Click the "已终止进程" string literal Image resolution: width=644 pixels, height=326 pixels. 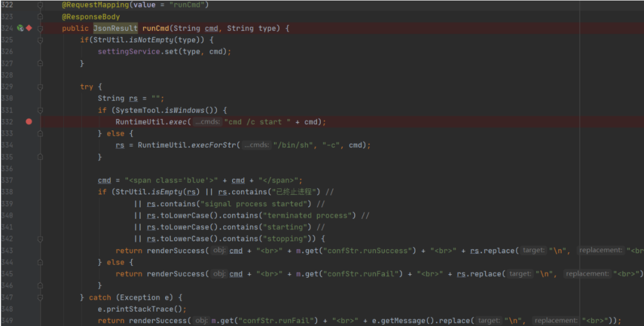(x=293, y=192)
